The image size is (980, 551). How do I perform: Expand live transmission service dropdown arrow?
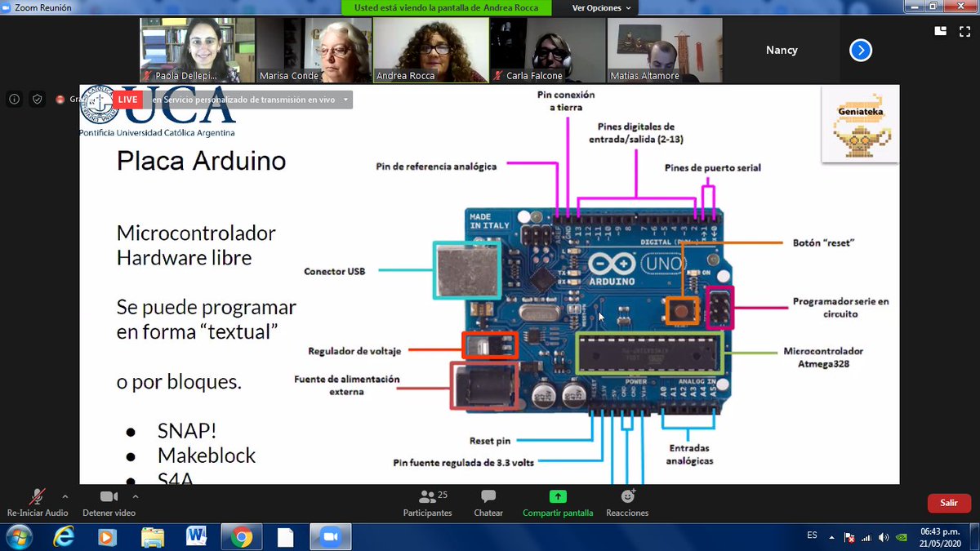click(346, 100)
